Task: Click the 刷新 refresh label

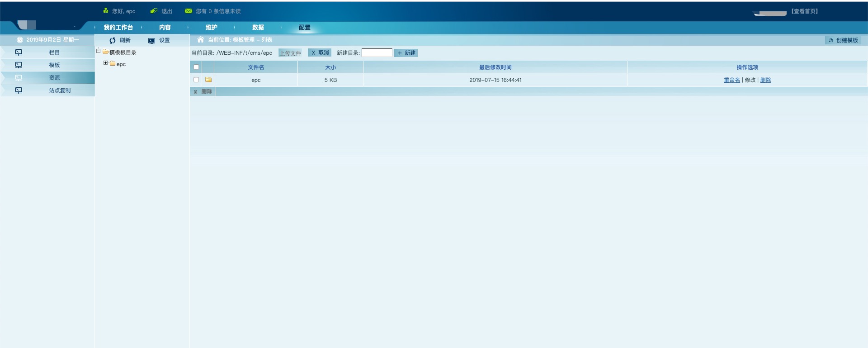Action: [125, 40]
